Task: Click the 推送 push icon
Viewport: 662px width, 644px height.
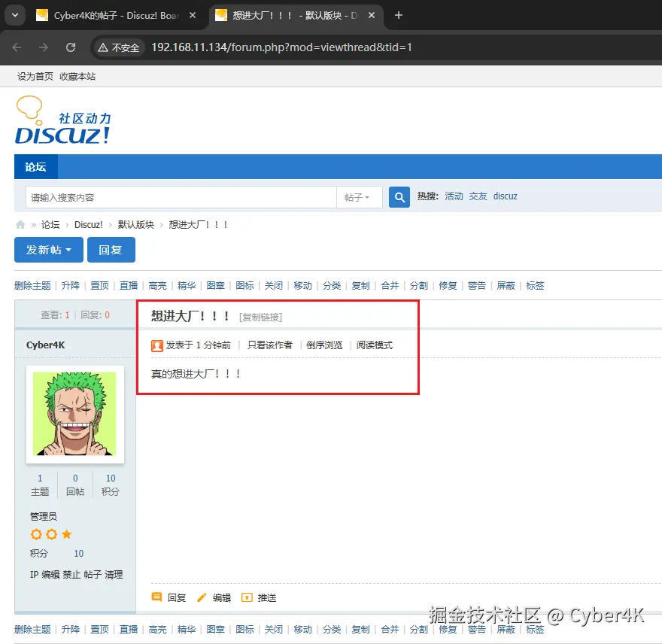Action: coord(247,597)
